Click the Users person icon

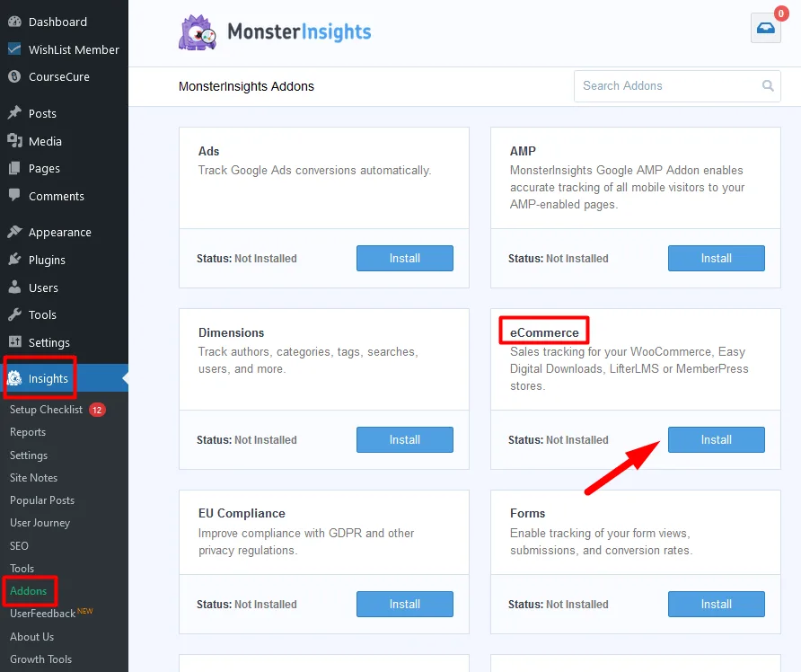click(x=14, y=287)
